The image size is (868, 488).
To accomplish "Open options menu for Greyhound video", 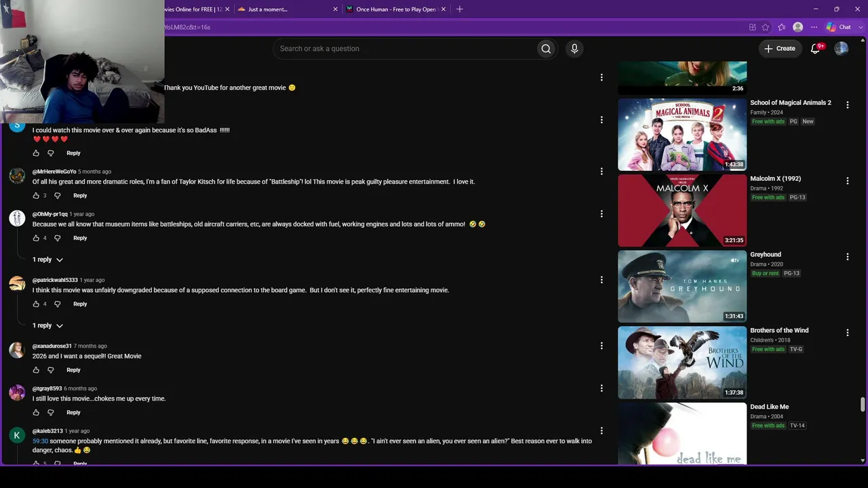I will pyautogui.click(x=848, y=256).
